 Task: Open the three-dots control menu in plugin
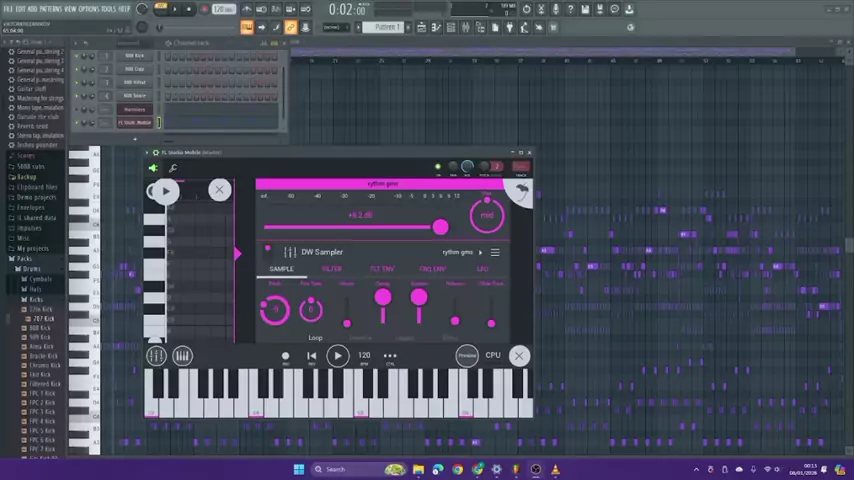[x=390, y=356]
